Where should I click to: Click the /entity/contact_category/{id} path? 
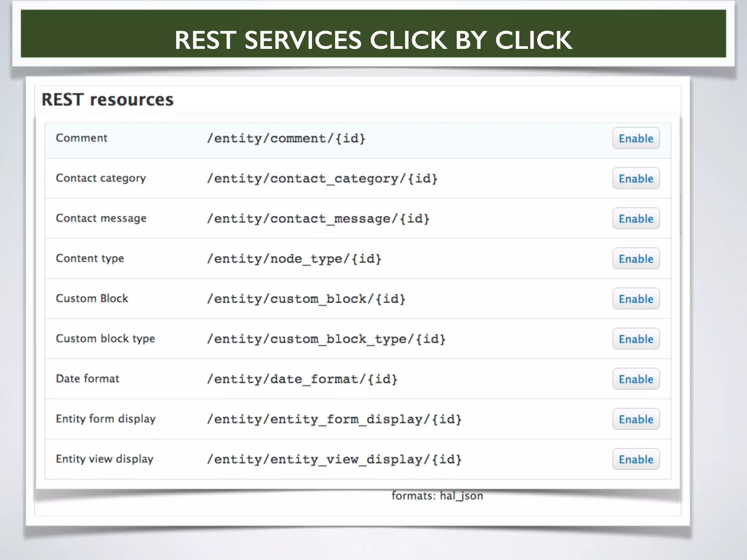click(x=322, y=179)
